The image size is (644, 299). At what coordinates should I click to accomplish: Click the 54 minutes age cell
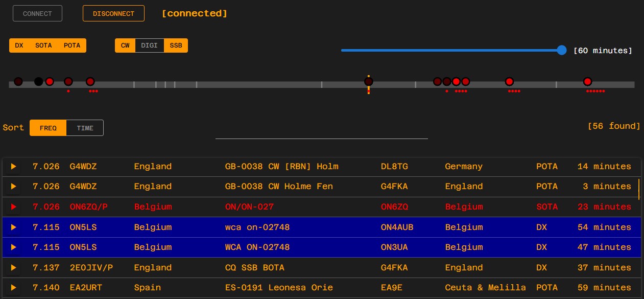tap(604, 227)
